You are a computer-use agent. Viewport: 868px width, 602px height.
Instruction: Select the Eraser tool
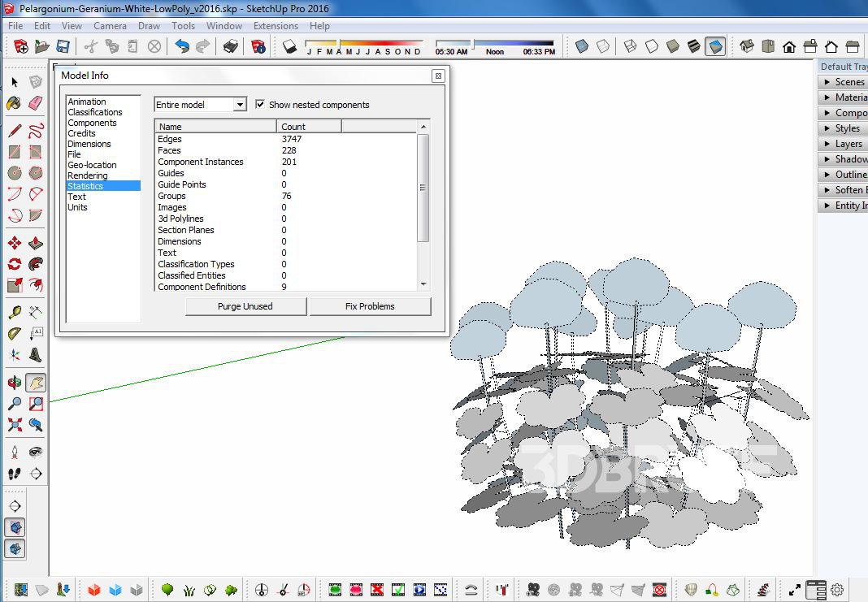coord(35,103)
